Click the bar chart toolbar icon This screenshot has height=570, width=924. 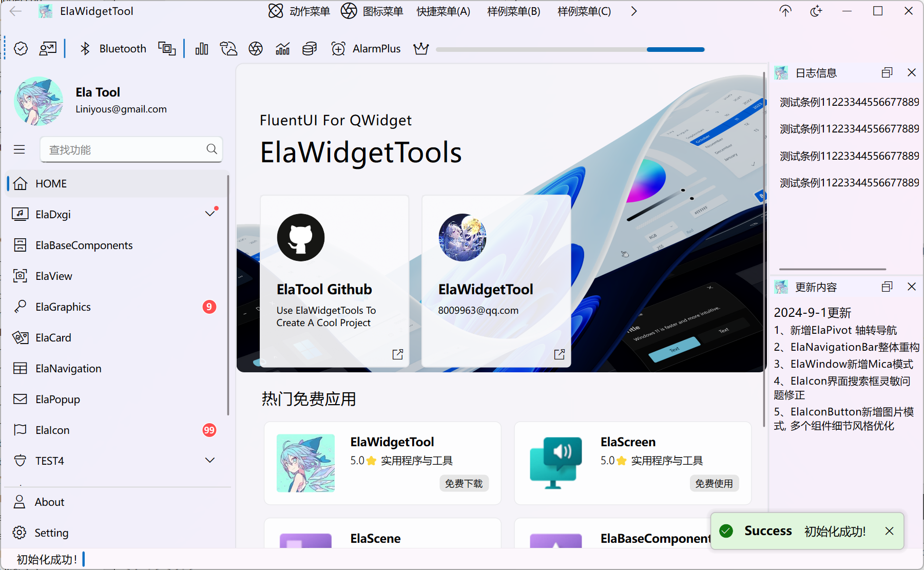coord(202,49)
